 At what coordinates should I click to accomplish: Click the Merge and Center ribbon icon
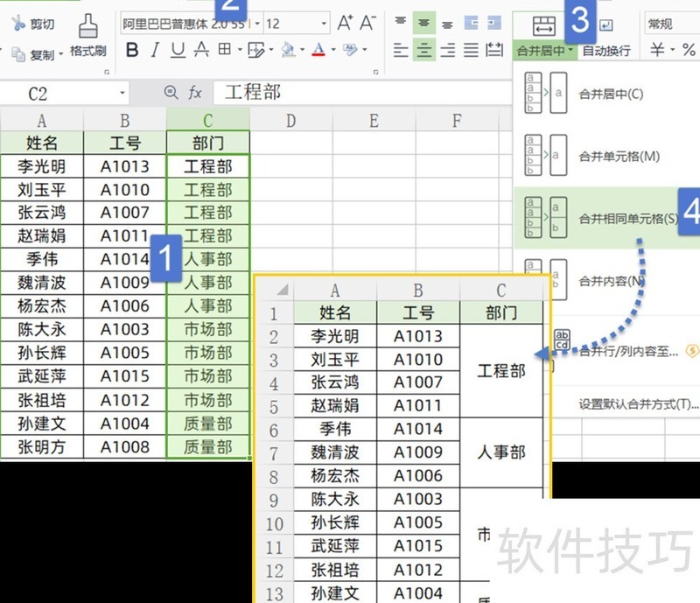[543, 26]
